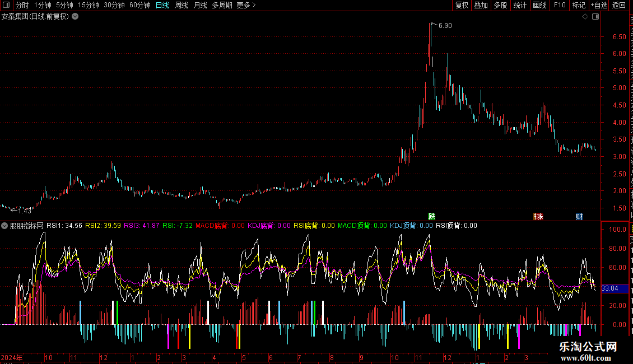Open F10 company info
This screenshot has height=364, width=633.
pyautogui.click(x=560, y=5)
